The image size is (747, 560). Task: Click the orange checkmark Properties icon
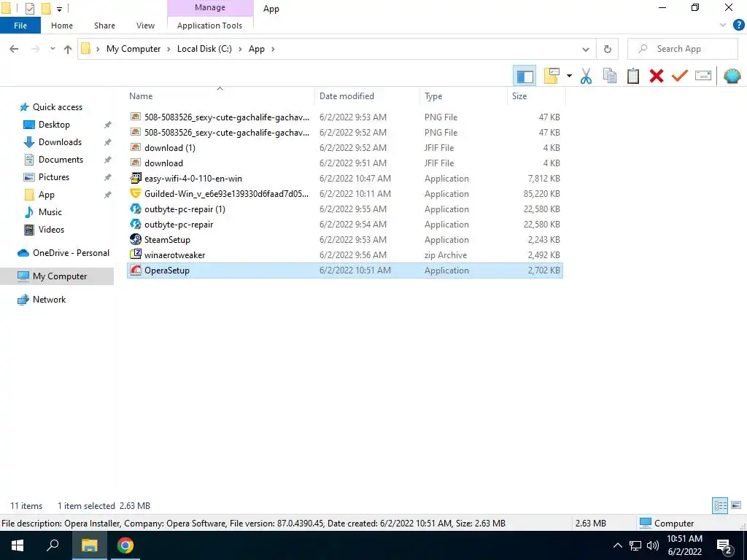[680, 76]
